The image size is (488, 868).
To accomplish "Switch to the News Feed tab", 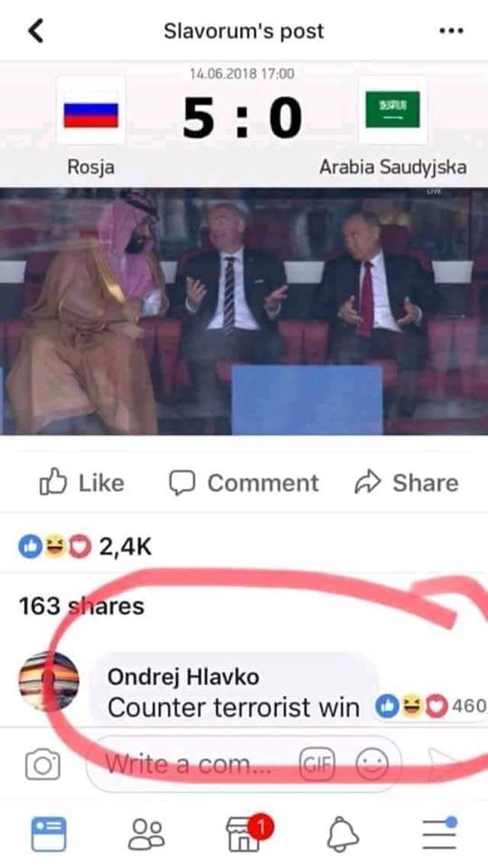I will pyautogui.click(x=49, y=835).
